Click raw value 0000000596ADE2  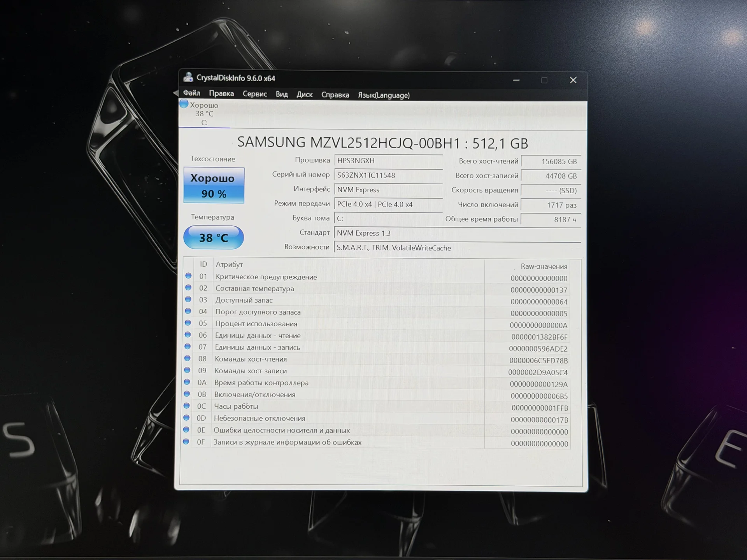click(x=538, y=349)
